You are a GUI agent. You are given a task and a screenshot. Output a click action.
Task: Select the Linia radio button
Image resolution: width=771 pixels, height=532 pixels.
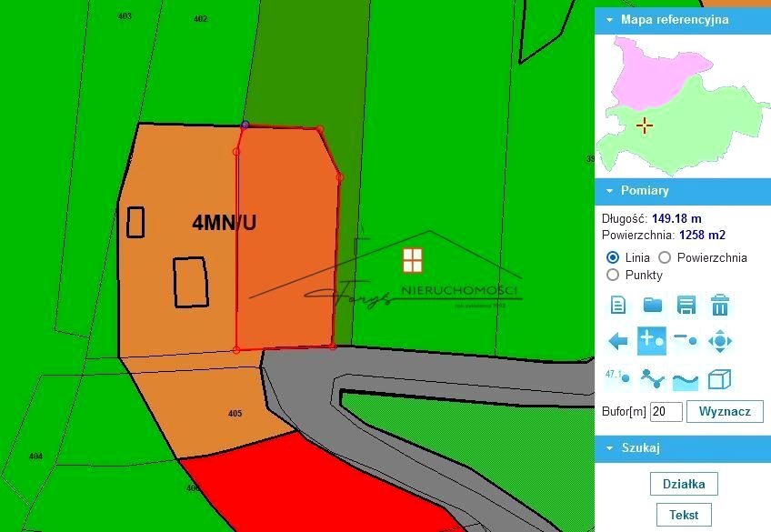613,257
